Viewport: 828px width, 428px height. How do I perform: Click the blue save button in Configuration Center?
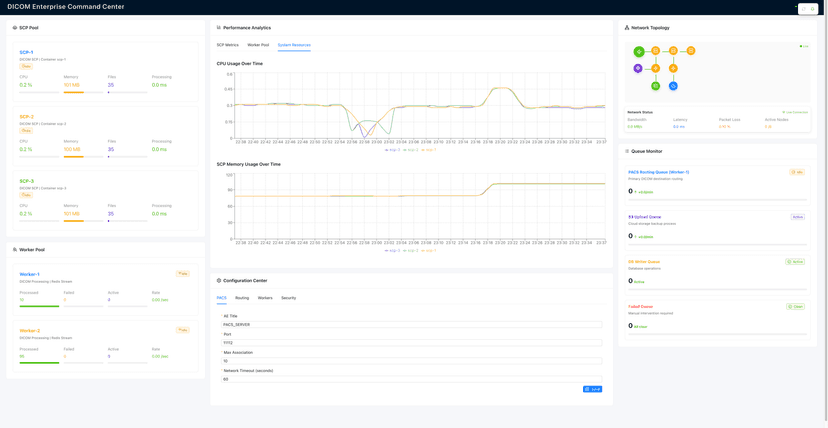[x=592, y=389]
